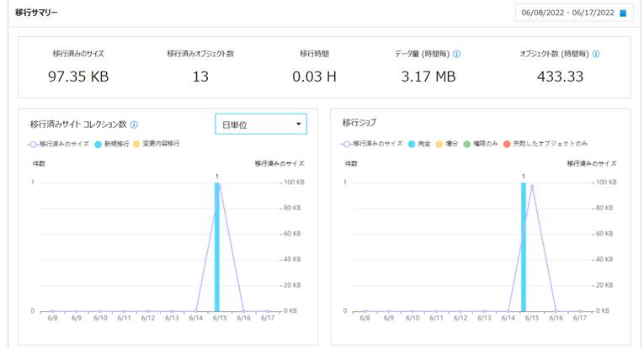Click the info icon beside オブジェクト数 (時間毎)

coord(596,54)
